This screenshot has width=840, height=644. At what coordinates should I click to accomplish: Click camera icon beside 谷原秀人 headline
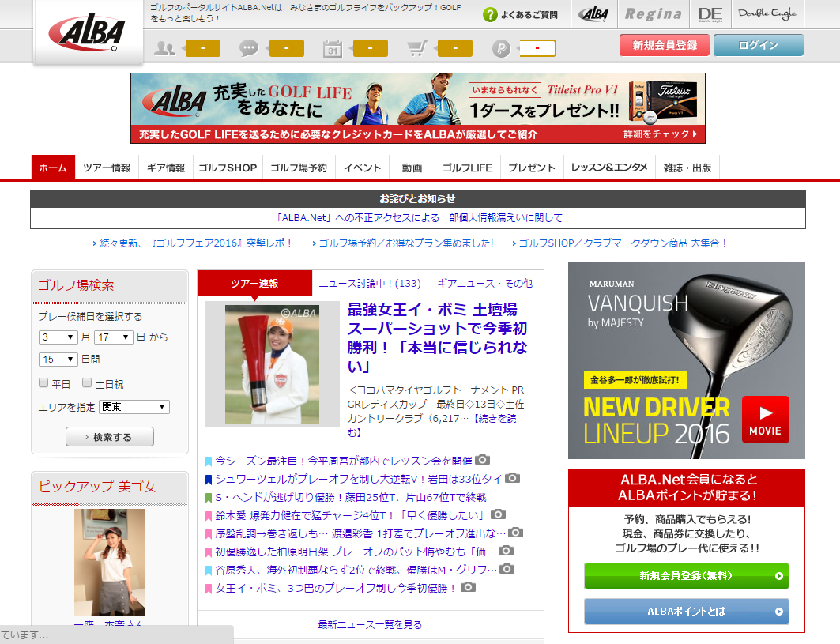507,569
